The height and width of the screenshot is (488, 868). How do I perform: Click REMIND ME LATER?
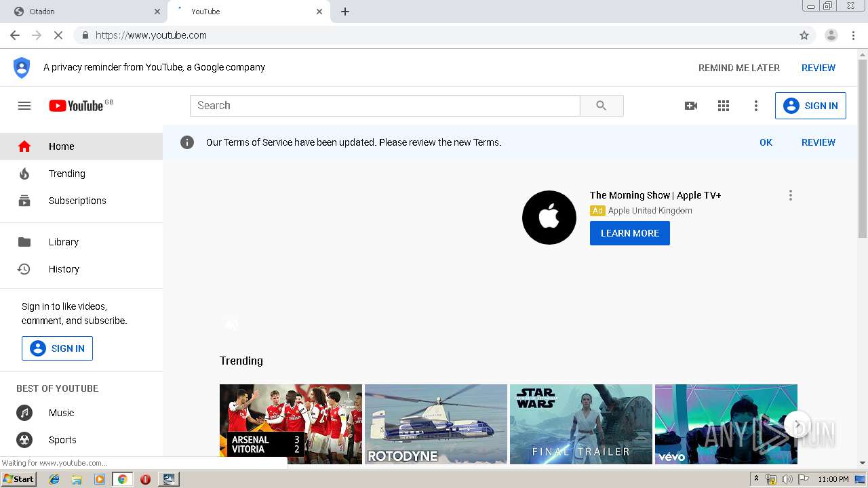[739, 68]
